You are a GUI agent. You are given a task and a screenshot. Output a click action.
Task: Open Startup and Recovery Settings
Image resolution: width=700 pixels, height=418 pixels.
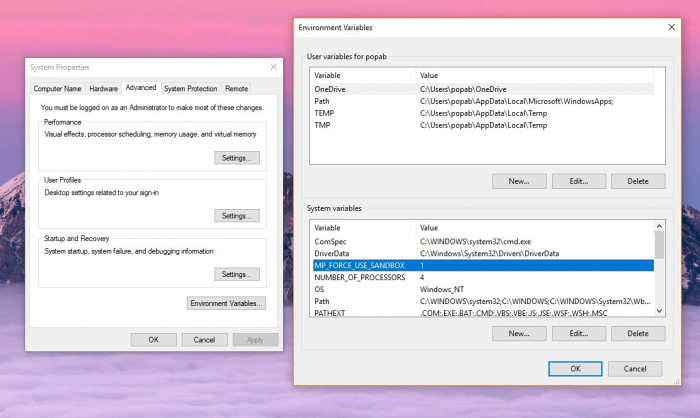point(237,274)
